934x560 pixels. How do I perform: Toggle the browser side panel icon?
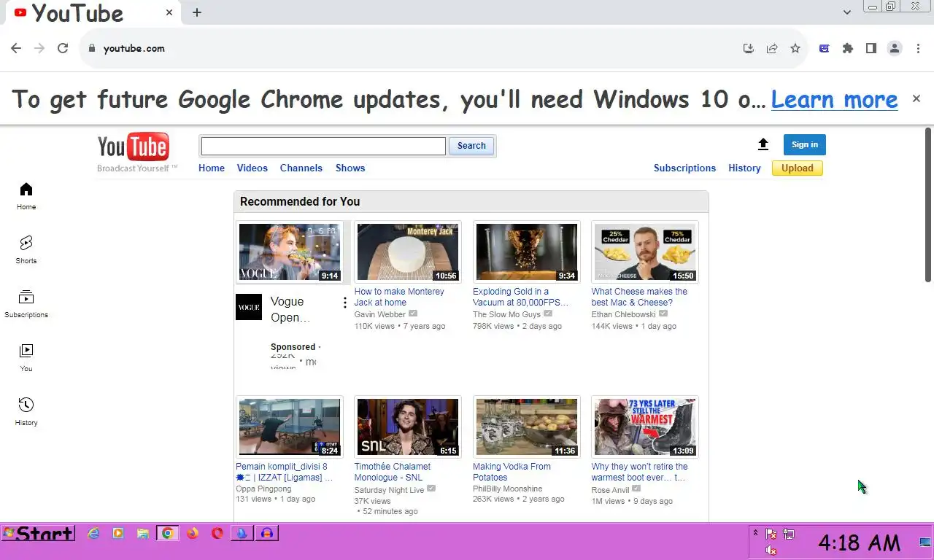(x=871, y=48)
